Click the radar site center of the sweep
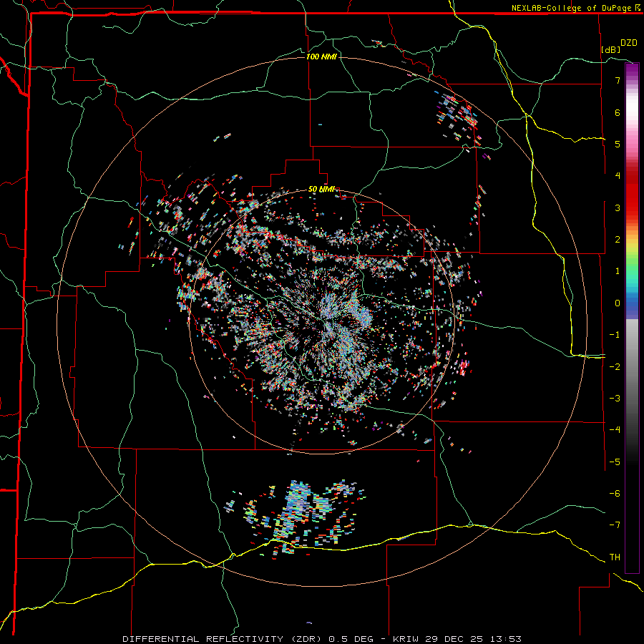The width and height of the screenshot is (644, 644). [323, 321]
